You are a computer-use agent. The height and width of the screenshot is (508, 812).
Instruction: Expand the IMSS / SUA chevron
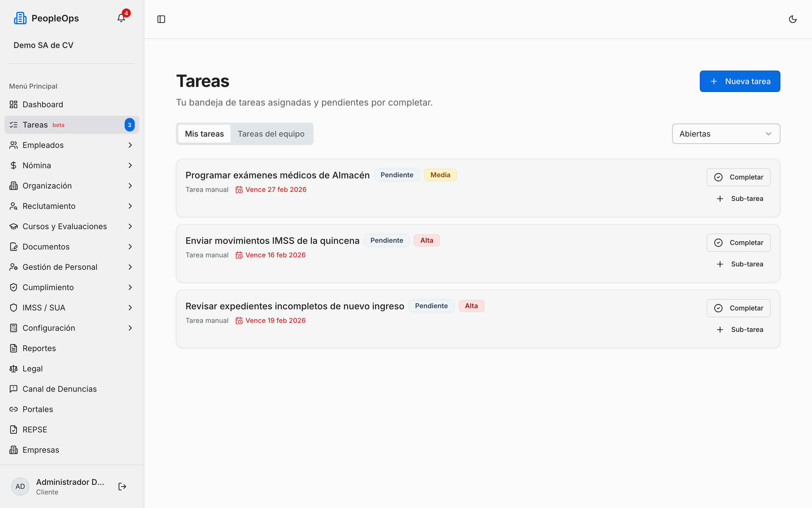130,308
